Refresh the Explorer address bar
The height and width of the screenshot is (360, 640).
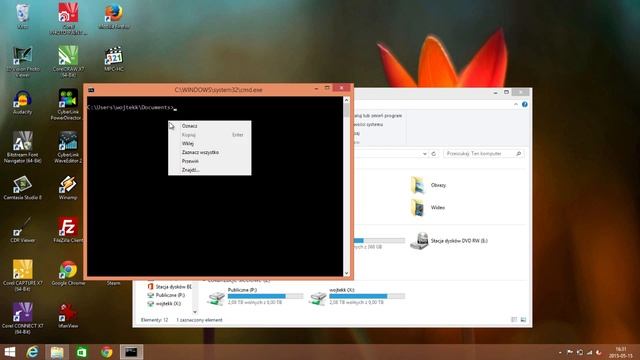(x=433, y=154)
